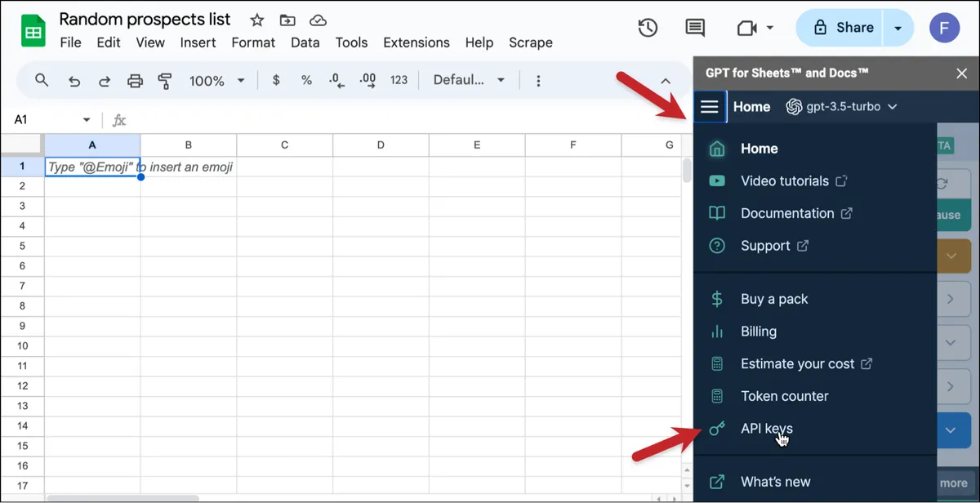This screenshot has height=503, width=980.
Task: Click the Estimate your cost calculator icon
Action: [x=717, y=364]
